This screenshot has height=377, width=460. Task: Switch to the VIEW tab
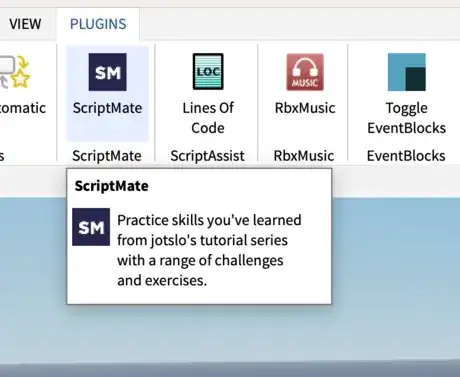pos(25,24)
